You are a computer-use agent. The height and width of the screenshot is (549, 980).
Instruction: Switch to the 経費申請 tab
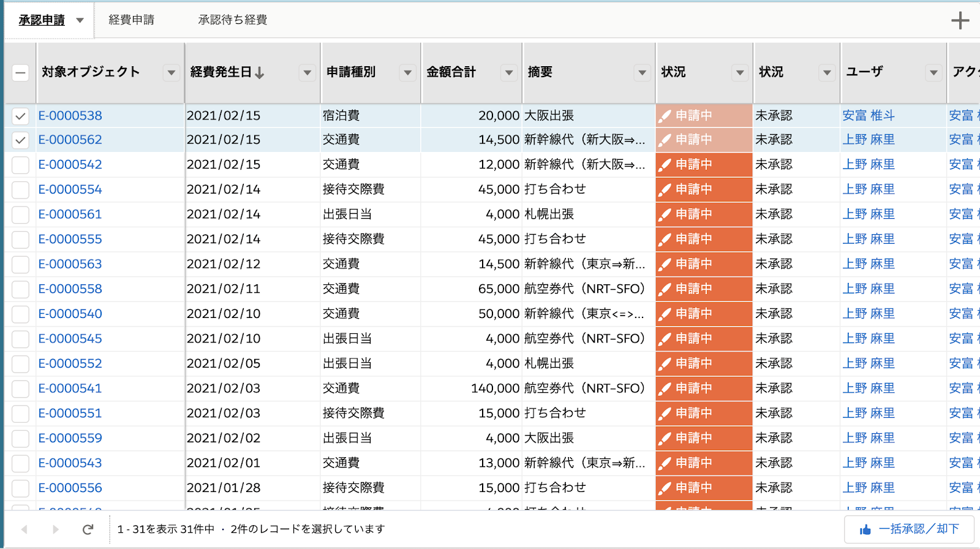pyautogui.click(x=132, y=20)
